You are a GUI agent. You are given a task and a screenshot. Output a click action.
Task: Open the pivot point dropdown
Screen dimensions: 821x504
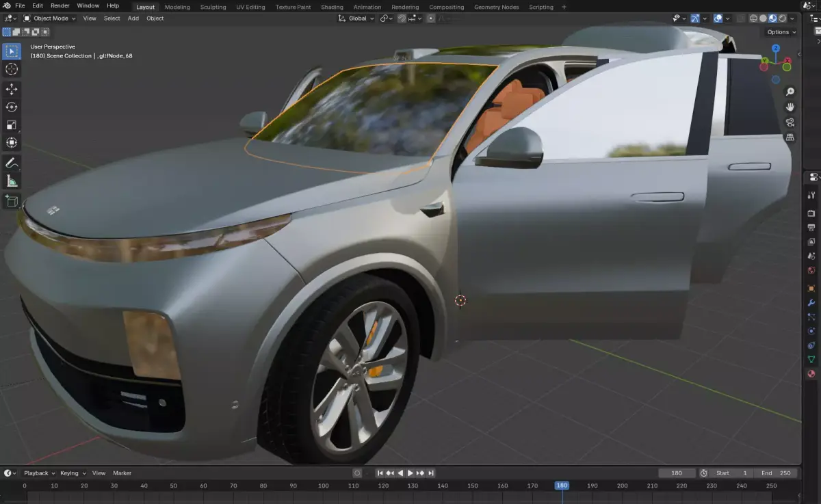387,18
